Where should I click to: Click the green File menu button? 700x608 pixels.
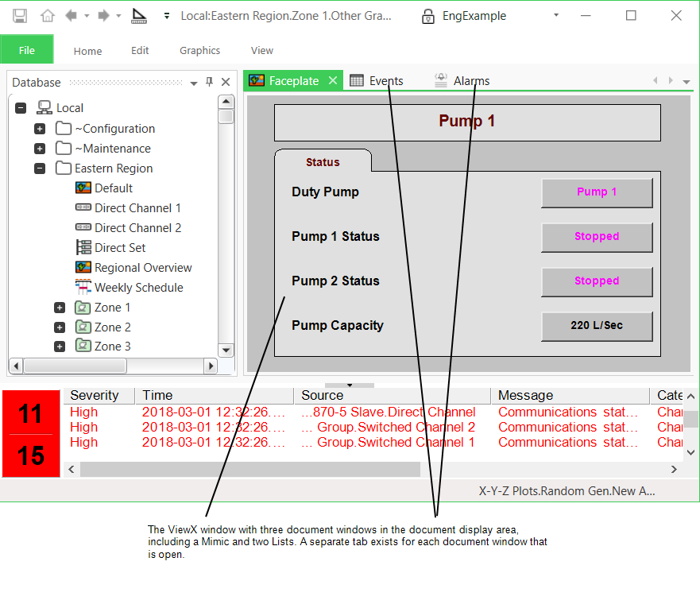point(26,49)
